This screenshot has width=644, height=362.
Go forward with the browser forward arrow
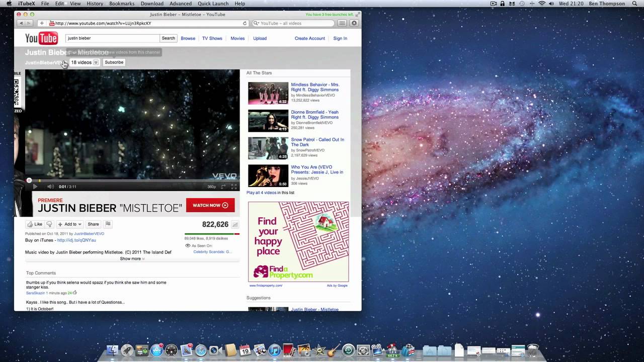[29, 23]
